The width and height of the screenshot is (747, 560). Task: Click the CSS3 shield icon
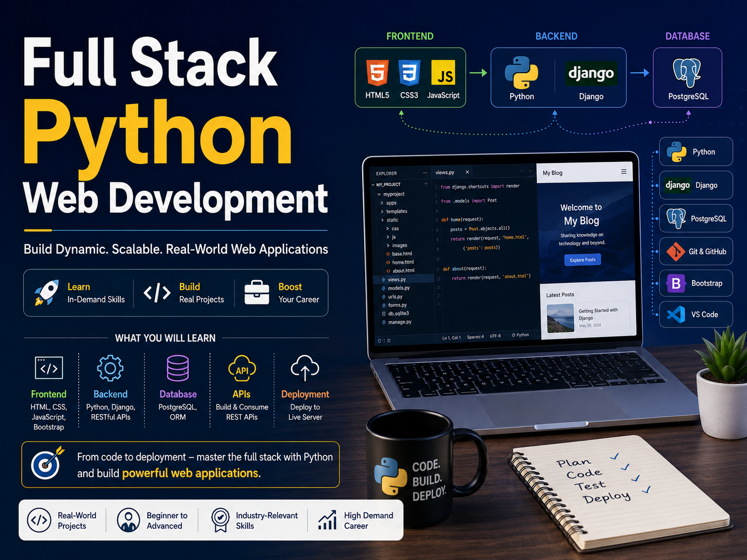click(410, 72)
